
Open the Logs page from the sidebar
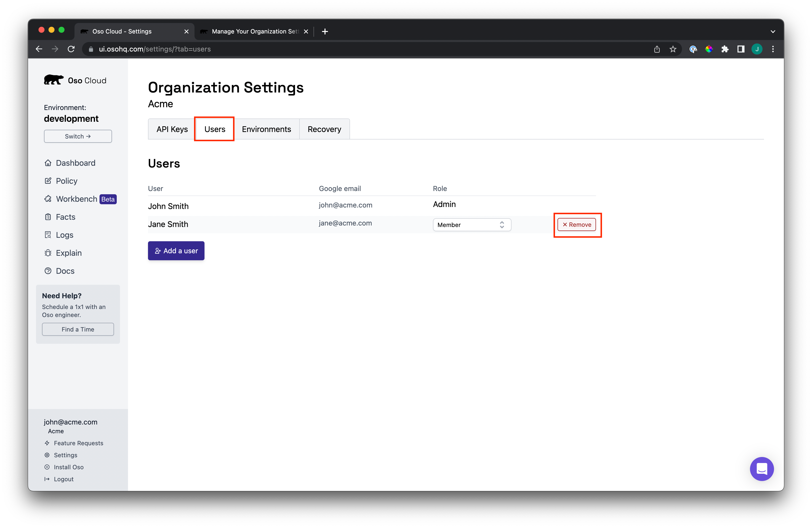[64, 235]
